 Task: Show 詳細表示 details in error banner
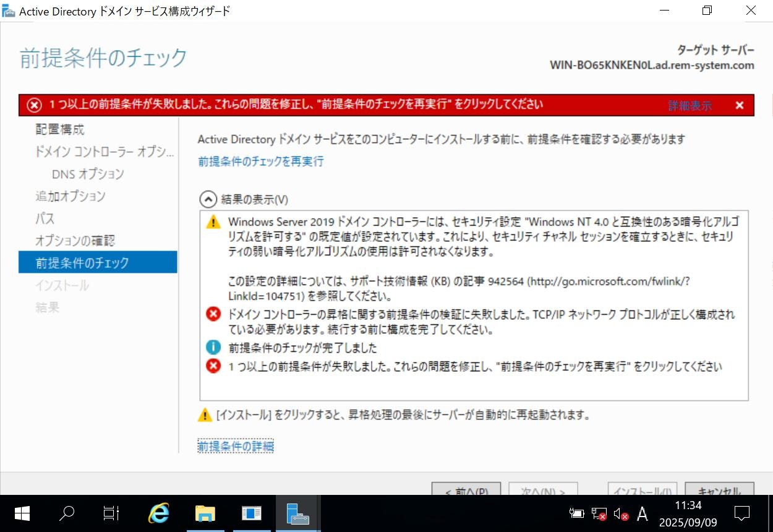(689, 105)
